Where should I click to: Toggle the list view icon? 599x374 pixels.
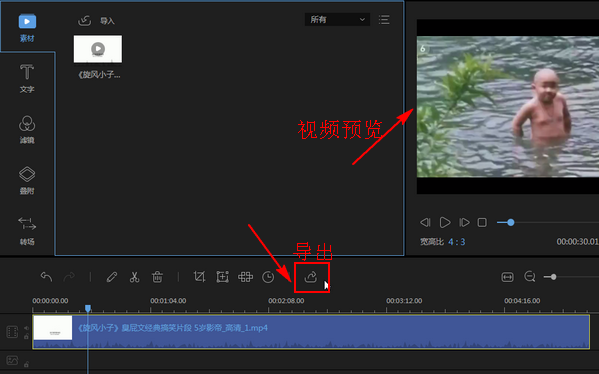point(384,20)
